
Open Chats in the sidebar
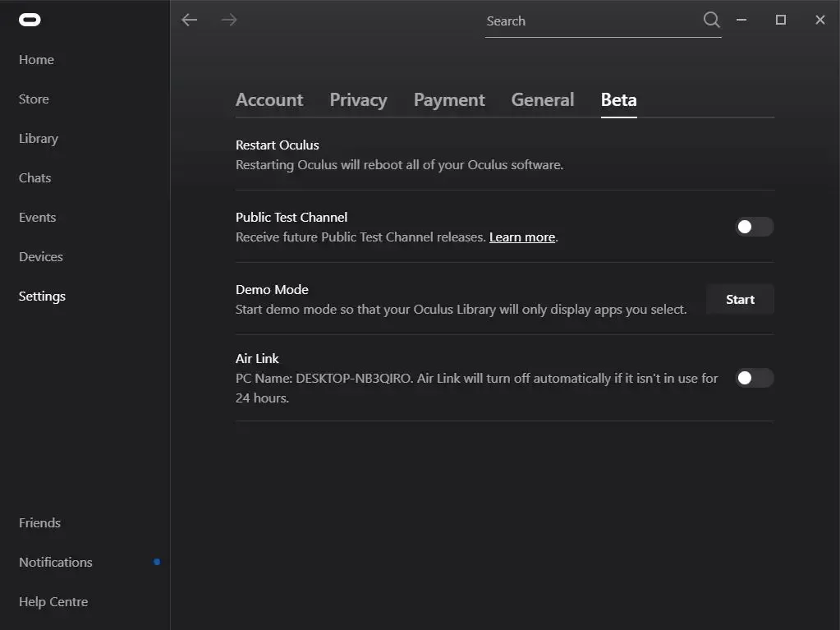[34, 178]
